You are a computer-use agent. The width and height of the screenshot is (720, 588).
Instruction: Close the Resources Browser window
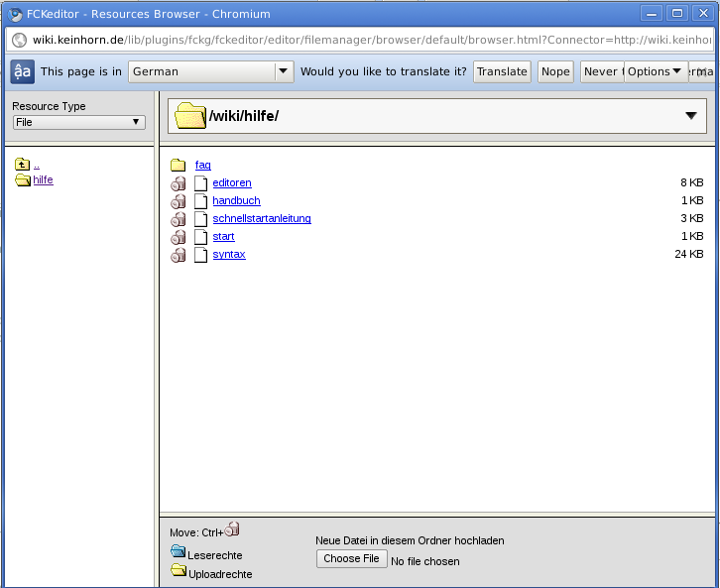coord(703,13)
